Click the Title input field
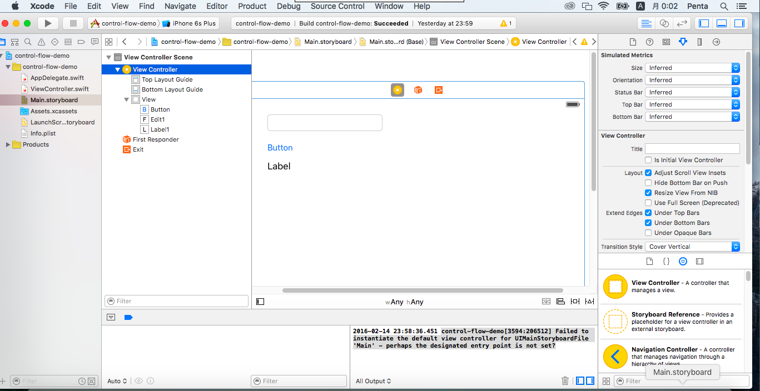Viewport: 760px width, 391px height. 692,149
